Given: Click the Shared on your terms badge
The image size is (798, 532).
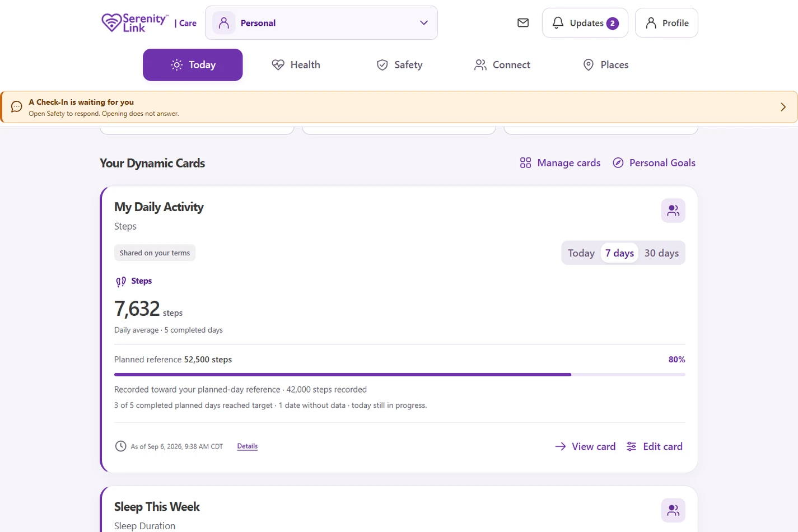Looking at the screenshot, I should tap(155, 253).
